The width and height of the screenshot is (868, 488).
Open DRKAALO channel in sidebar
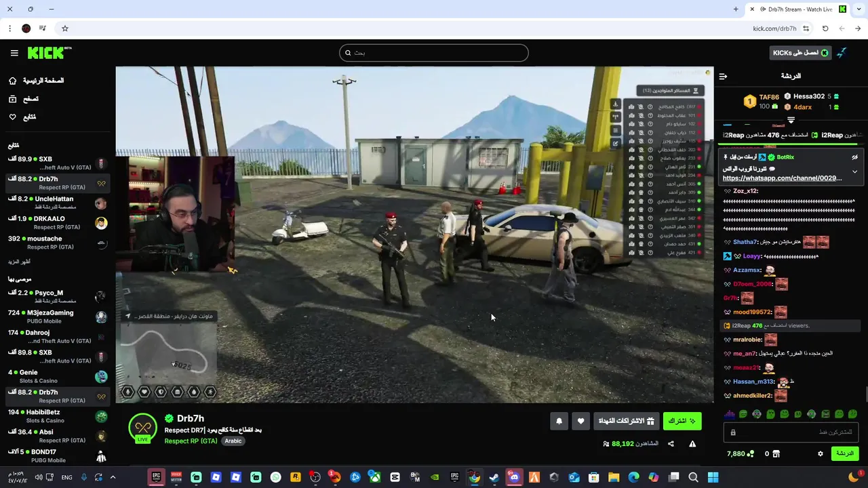coord(57,223)
